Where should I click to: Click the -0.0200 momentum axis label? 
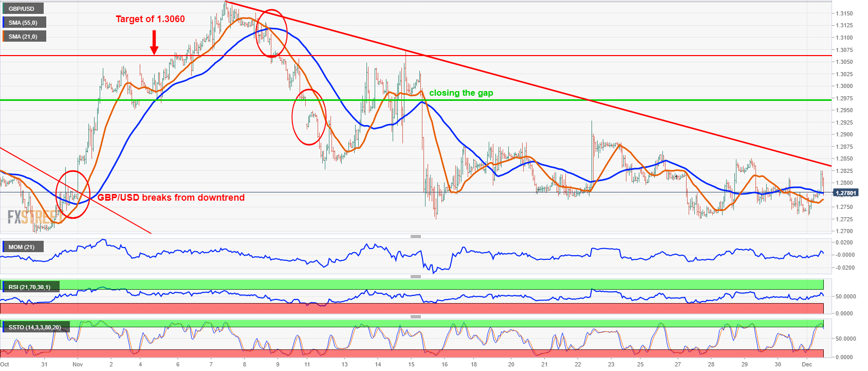(844, 268)
